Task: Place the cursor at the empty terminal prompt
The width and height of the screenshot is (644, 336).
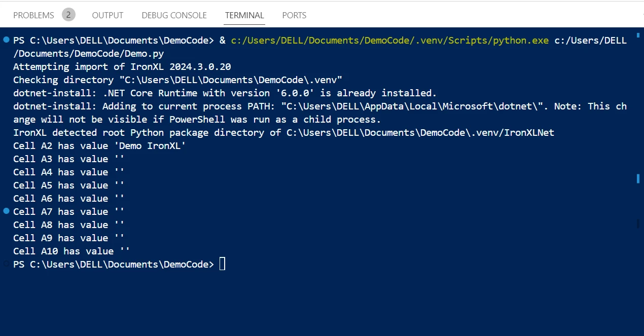Action: [222, 264]
